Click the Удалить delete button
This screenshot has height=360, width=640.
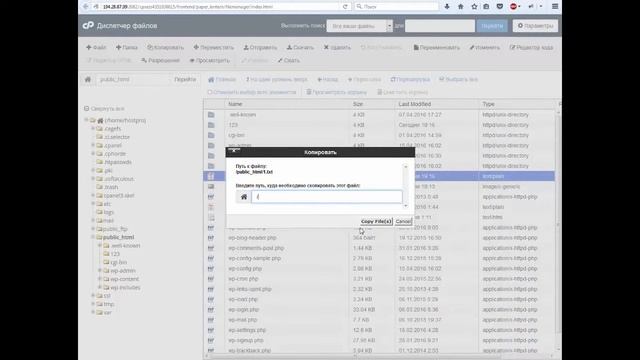pos(337,47)
